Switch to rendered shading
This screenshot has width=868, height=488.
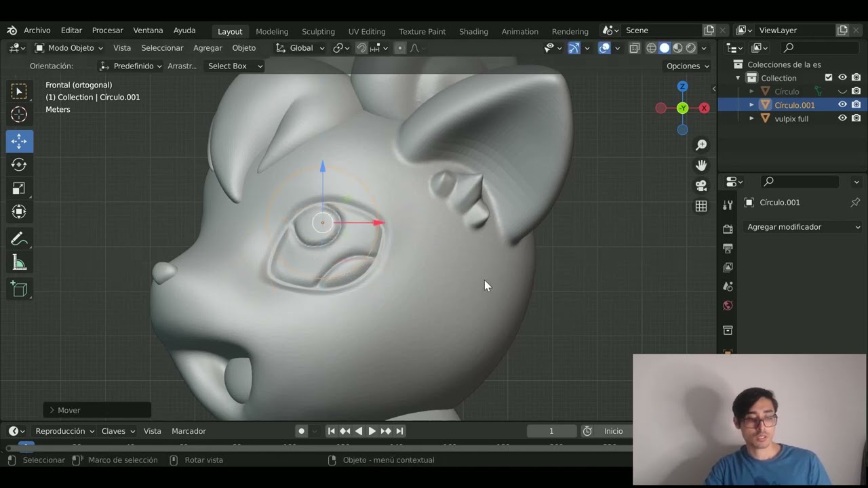[x=690, y=48]
